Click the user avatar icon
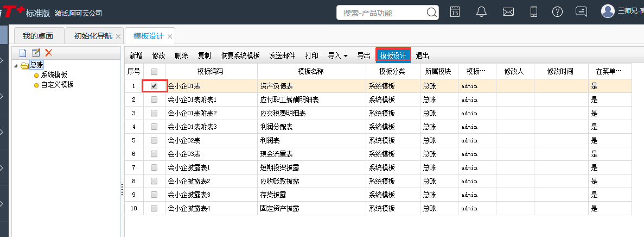644x237 pixels. coord(608,11)
